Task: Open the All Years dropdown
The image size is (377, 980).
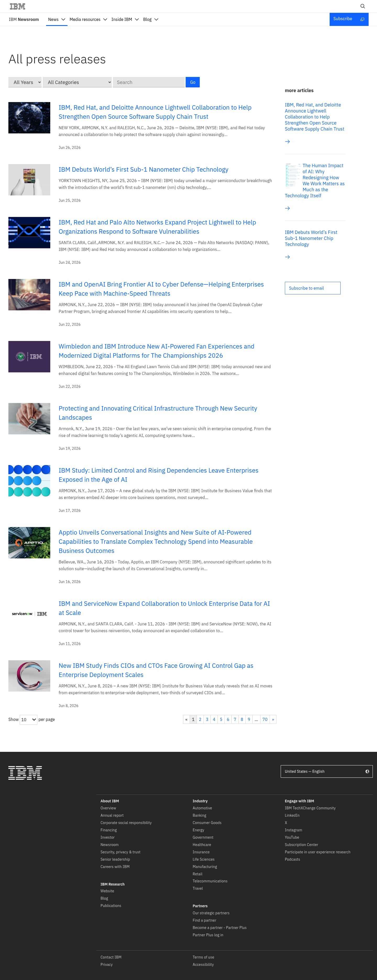Action: (25, 82)
